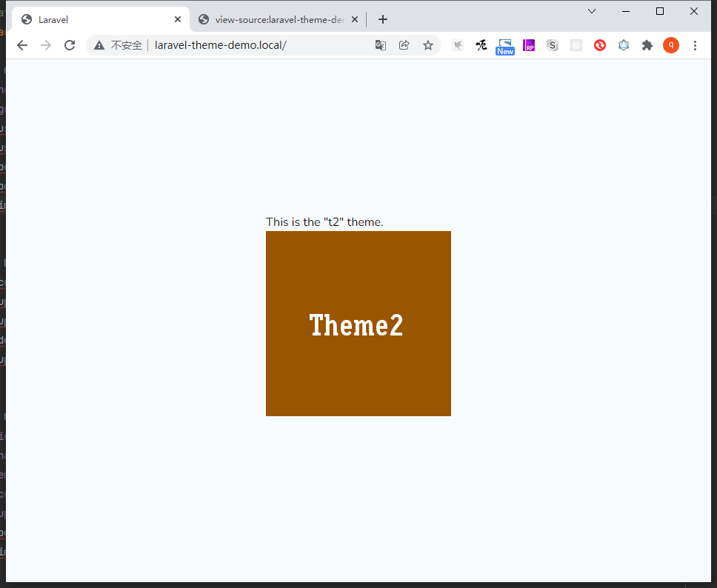The image size is (717, 588).
Task: Open the tab search chevron
Action: pos(592,11)
